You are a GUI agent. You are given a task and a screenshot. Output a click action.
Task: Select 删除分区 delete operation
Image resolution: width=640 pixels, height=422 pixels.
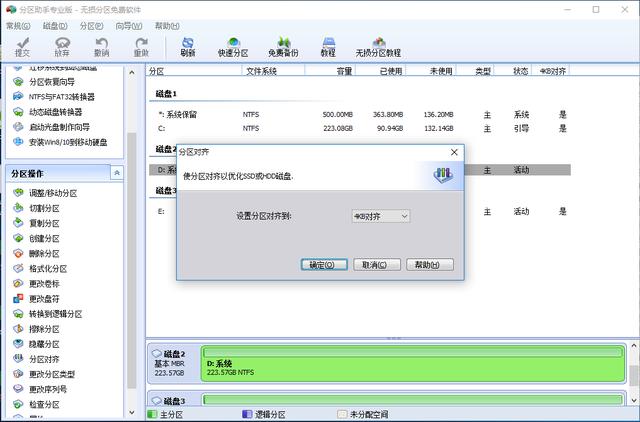coord(36,253)
